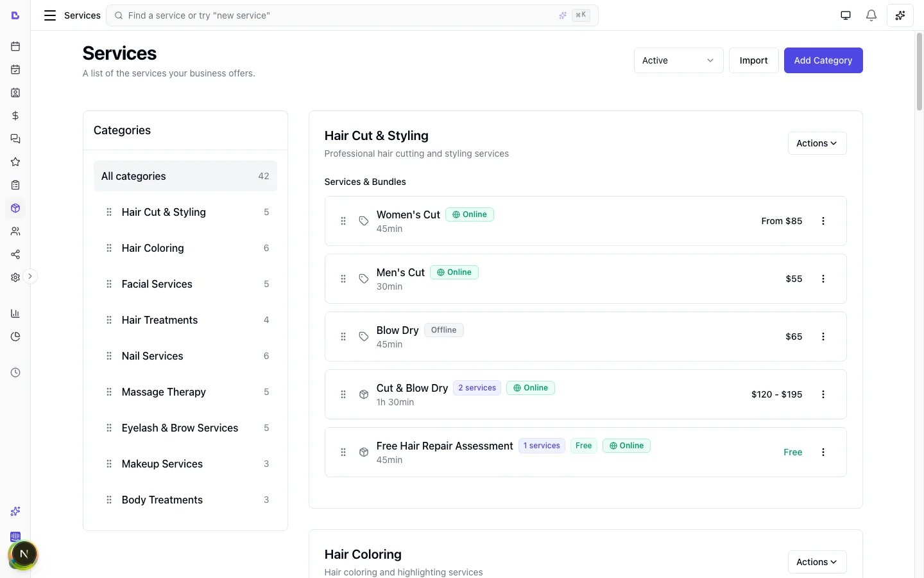Open the calendar-check appointments icon in the sidebar
This screenshot has height=578, width=924.
(15, 69)
